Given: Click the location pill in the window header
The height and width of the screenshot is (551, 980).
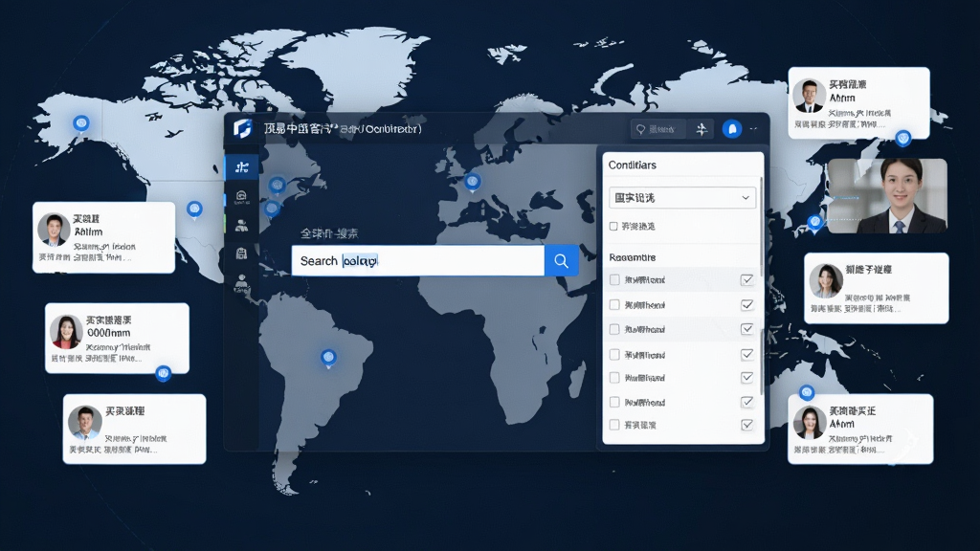Looking at the screenshot, I should tap(657, 129).
